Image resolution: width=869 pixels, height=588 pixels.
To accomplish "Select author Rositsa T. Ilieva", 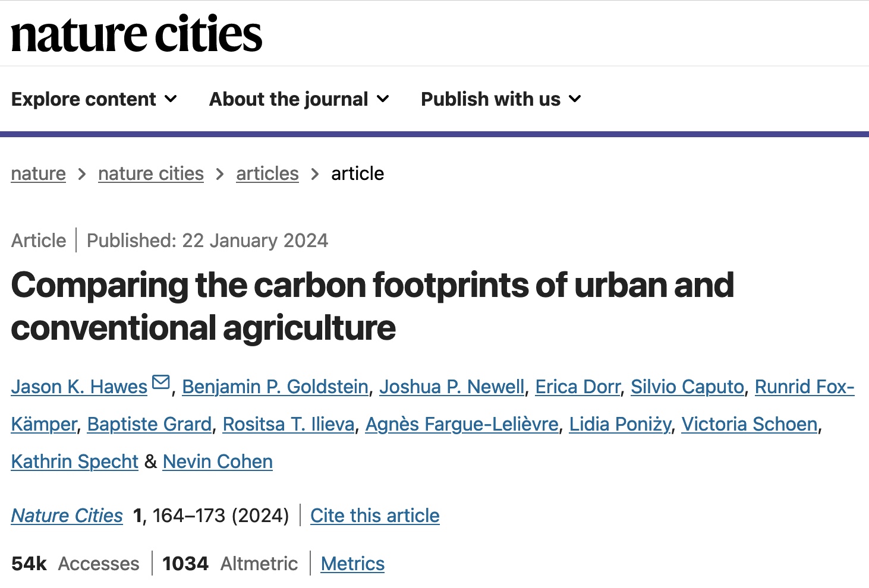I will point(288,424).
